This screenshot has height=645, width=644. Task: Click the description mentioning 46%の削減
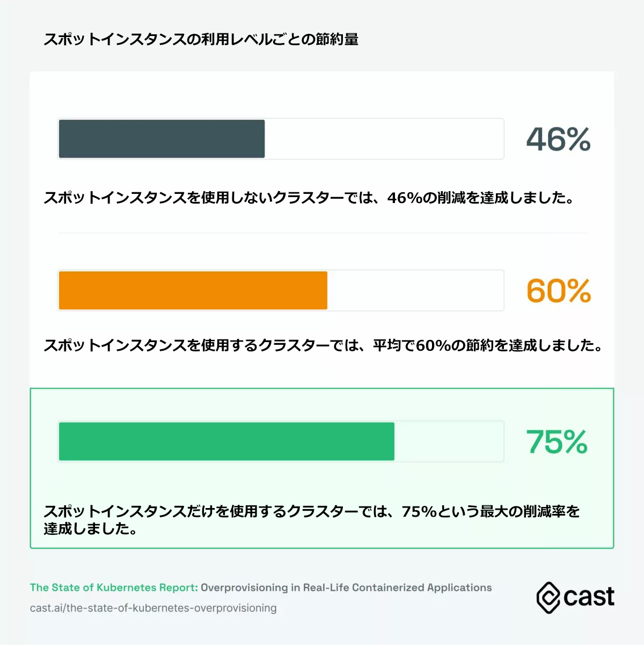coord(309,198)
